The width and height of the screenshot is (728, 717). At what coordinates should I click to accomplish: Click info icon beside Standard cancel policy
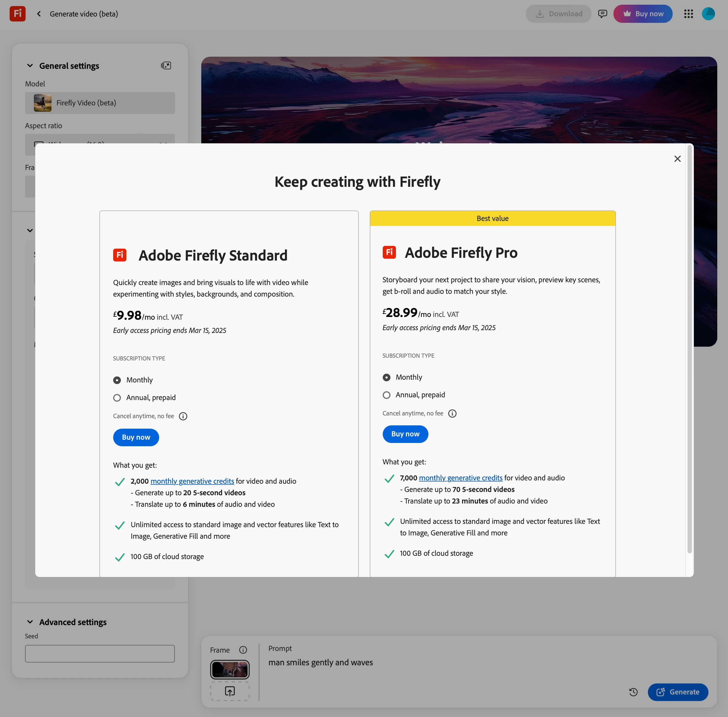[183, 416]
